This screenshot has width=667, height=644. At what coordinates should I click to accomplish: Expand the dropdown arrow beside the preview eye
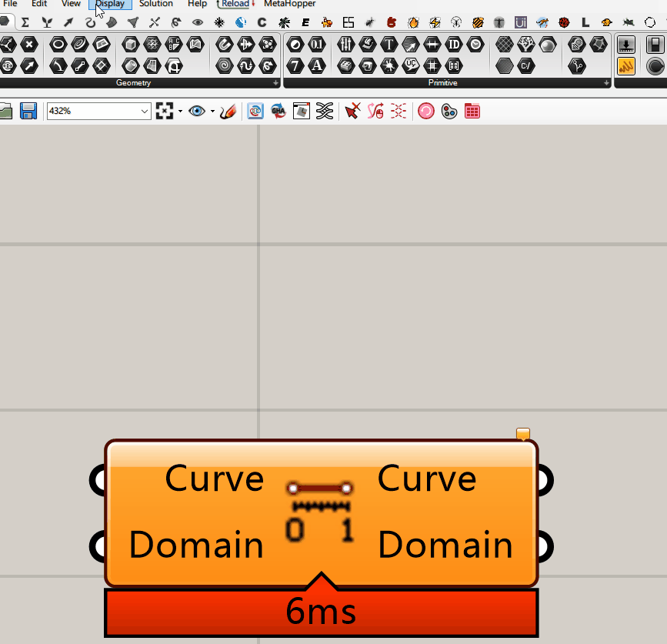[x=211, y=111]
